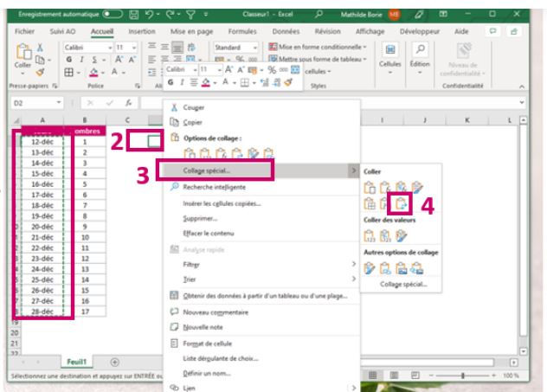Expand the Filtrer submenu

pyautogui.click(x=261, y=264)
